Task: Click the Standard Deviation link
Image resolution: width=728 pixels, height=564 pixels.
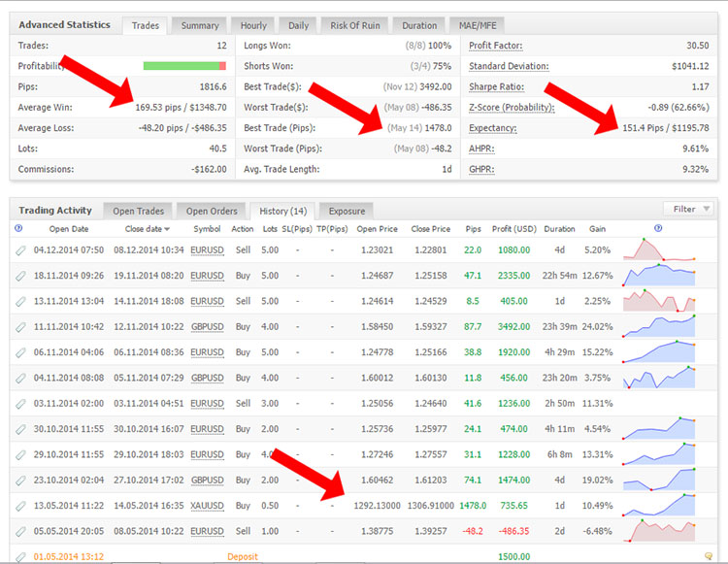Action: coord(509,66)
